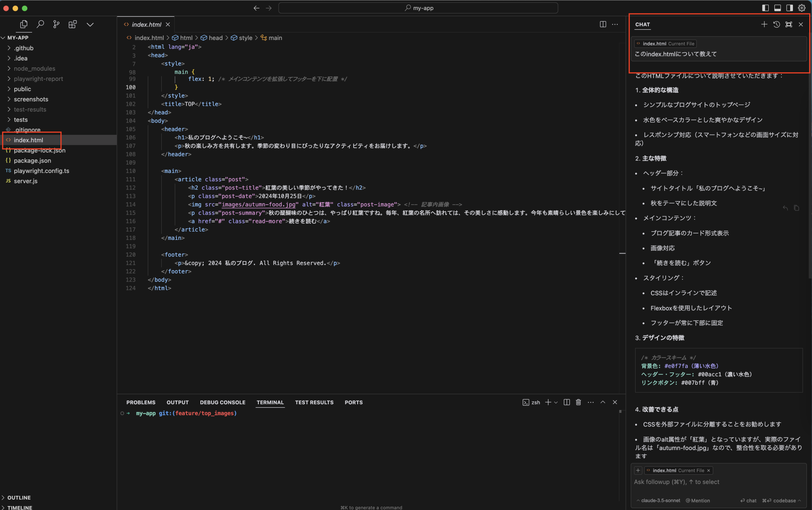The width and height of the screenshot is (812, 510).
Task: Switch to the PROBLEMS panel tab
Action: pos(141,403)
